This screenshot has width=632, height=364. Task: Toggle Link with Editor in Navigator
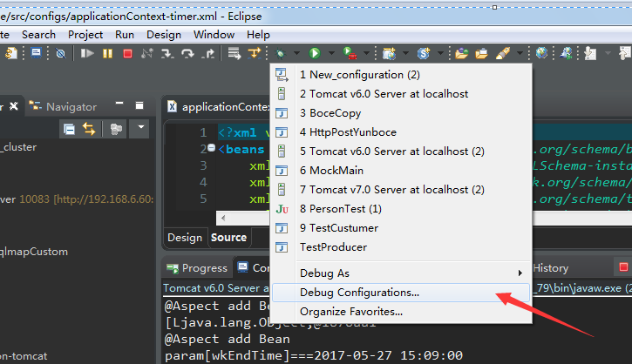tap(89, 129)
